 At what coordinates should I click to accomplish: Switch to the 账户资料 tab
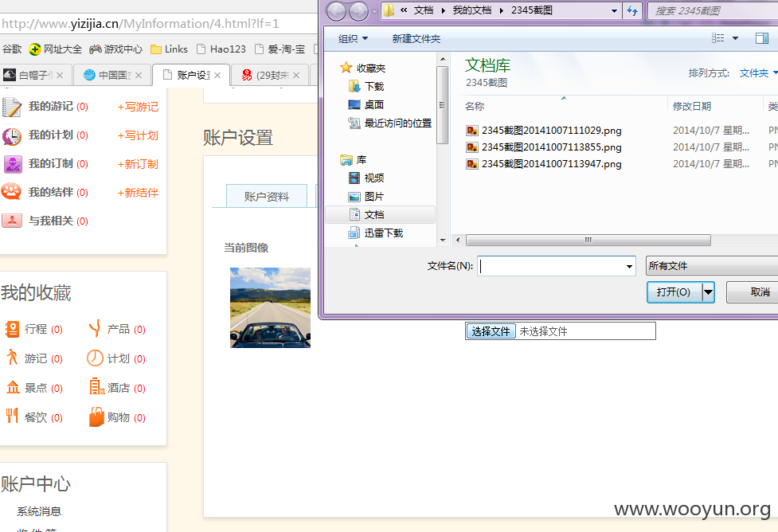point(267,197)
